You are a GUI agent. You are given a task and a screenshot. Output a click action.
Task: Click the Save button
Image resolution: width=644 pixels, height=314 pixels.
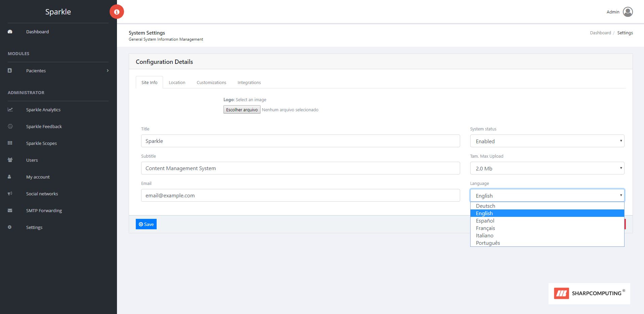click(146, 224)
